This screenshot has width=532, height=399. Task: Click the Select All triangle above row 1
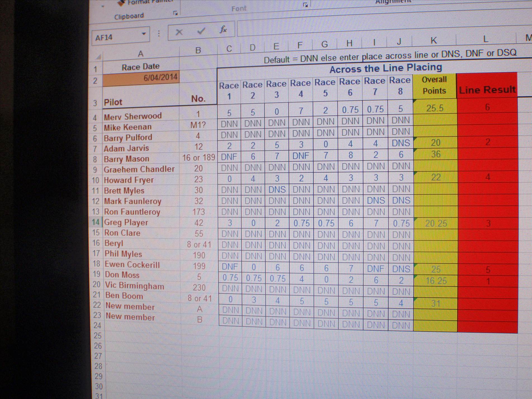(98, 57)
